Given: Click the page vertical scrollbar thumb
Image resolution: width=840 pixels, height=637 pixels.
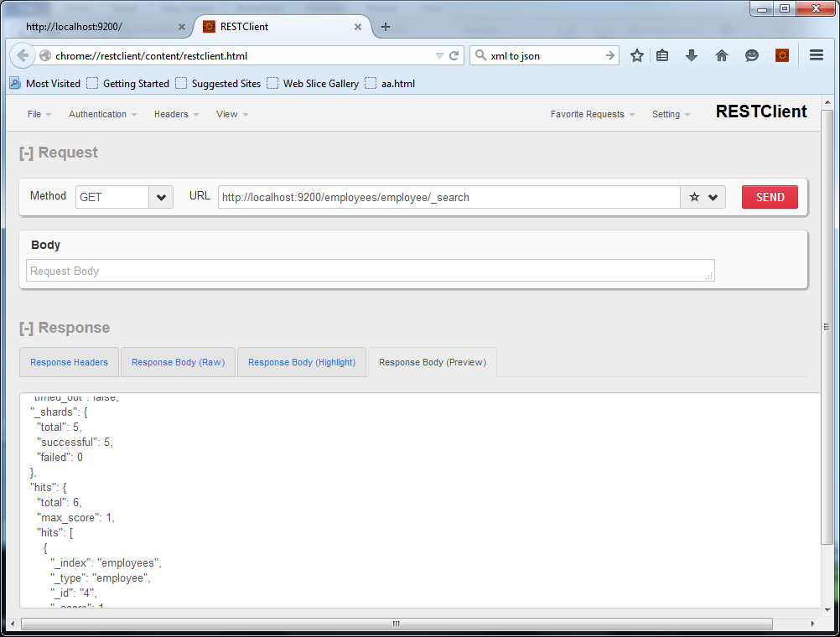Looking at the screenshot, I should point(827,327).
